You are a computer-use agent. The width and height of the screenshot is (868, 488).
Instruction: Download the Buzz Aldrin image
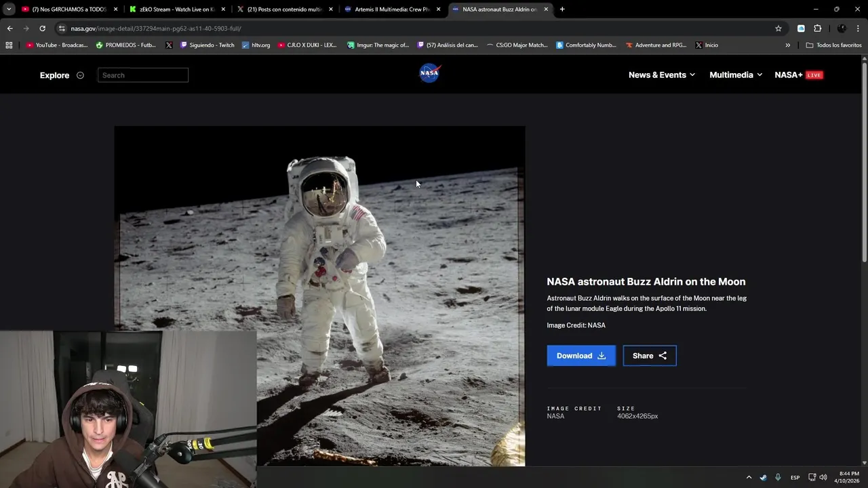(581, 356)
